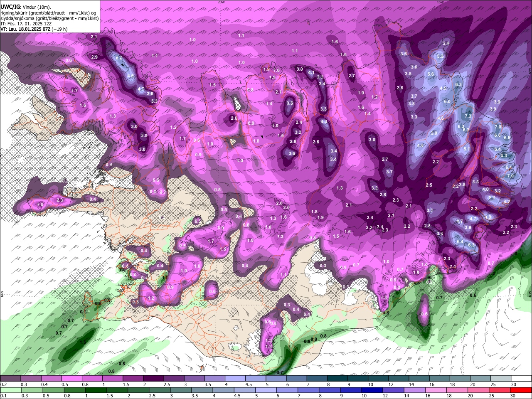The image size is (532, 399).
Task: Click the '15W' longitude label
Action: click(440, 2)
